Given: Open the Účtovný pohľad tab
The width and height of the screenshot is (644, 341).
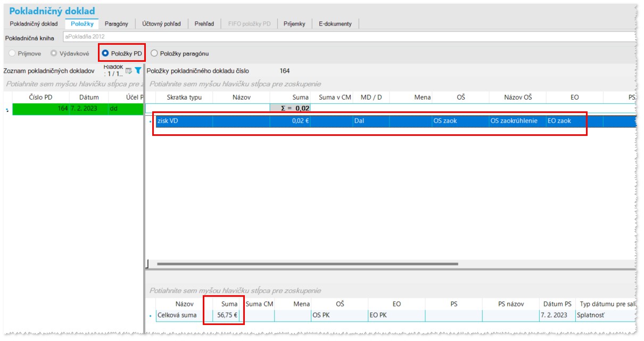Looking at the screenshot, I should pyautogui.click(x=161, y=23).
